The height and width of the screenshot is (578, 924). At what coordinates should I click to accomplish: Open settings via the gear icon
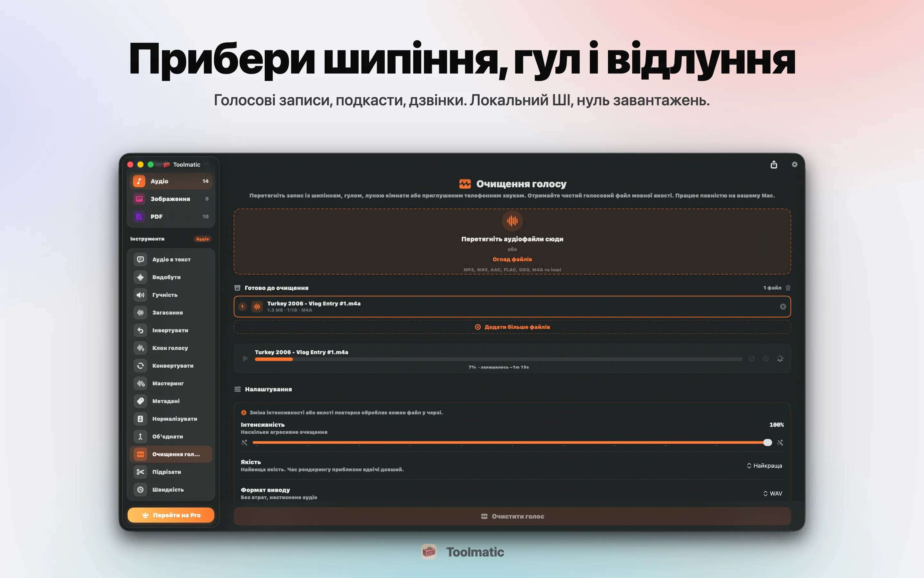(x=795, y=164)
